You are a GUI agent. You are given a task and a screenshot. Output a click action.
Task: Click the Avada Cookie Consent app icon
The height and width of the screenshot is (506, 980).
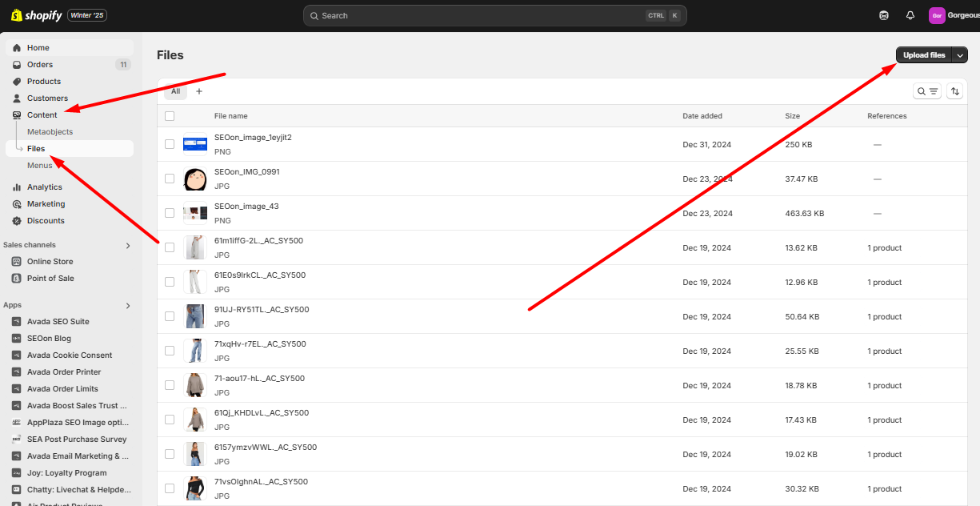click(17, 355)
